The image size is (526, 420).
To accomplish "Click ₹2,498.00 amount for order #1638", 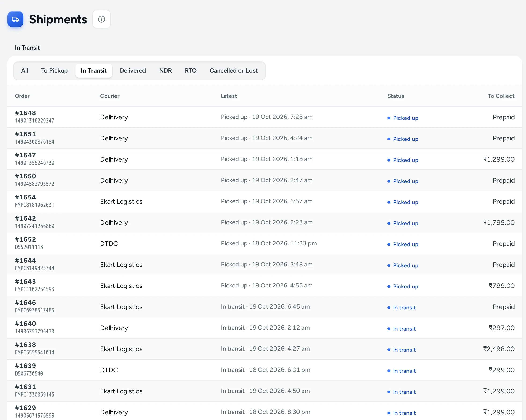I will (499, 349).
